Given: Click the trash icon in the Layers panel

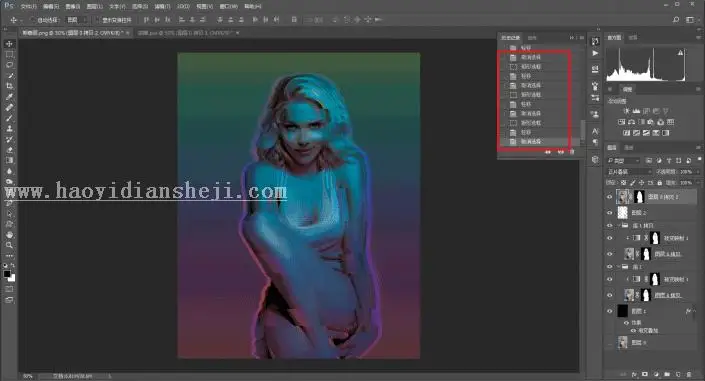Looking at the screenshot, I should coord(689,374).
